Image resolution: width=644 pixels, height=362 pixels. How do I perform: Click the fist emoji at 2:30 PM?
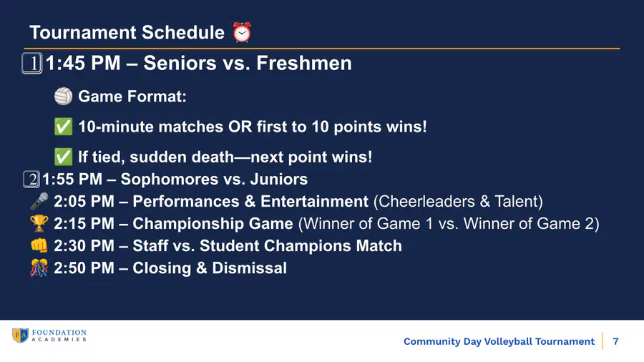[x=39, y=245]
